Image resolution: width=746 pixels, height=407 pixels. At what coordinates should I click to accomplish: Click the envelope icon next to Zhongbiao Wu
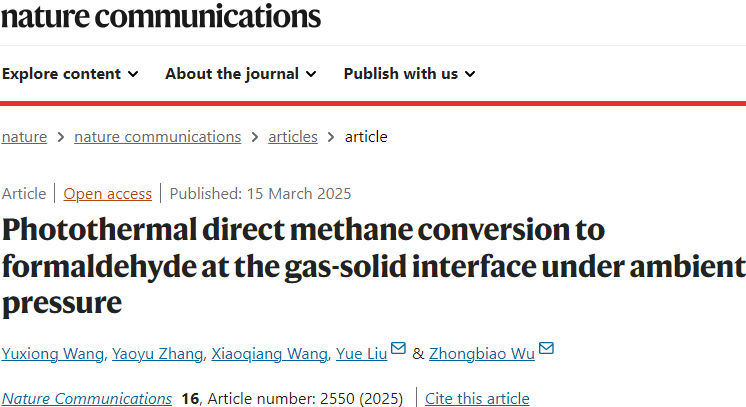(x=546, y=348)
